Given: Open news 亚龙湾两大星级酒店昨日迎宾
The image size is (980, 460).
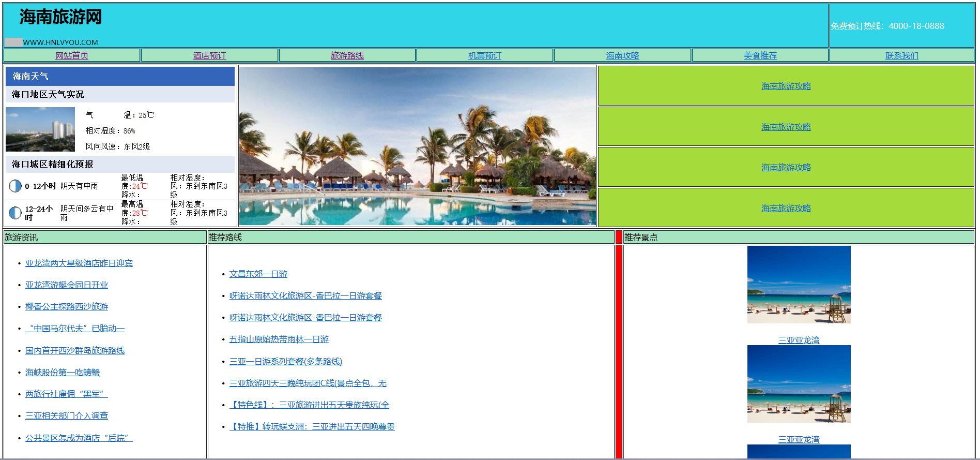Looking at the screenshot, I should click(x=79, y=263).
